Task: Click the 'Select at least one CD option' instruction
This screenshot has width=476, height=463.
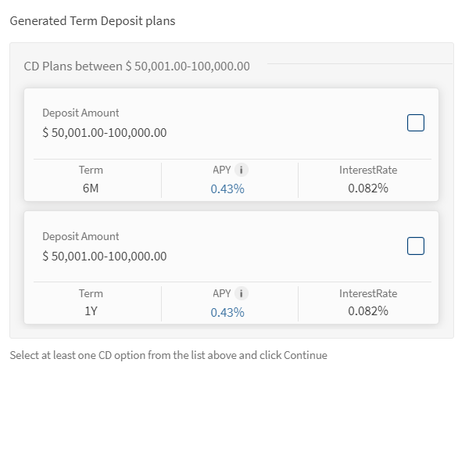Action: pos(168,355)
